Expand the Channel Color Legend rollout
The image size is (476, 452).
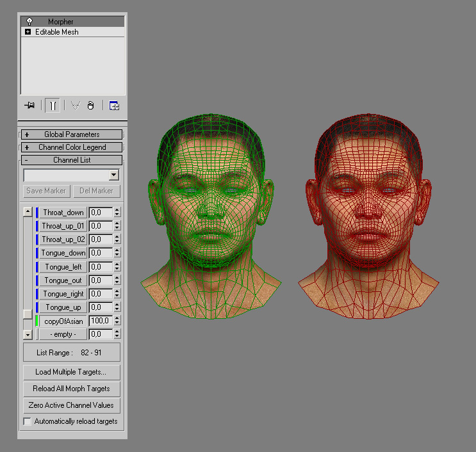click(72, 147)
